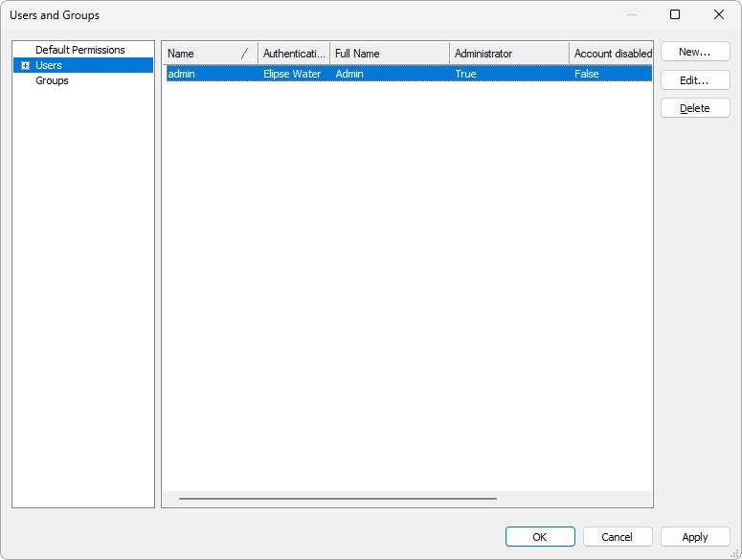Expand the Users tree node
This screenshot has width=742, height=560.
coord(26,66)
